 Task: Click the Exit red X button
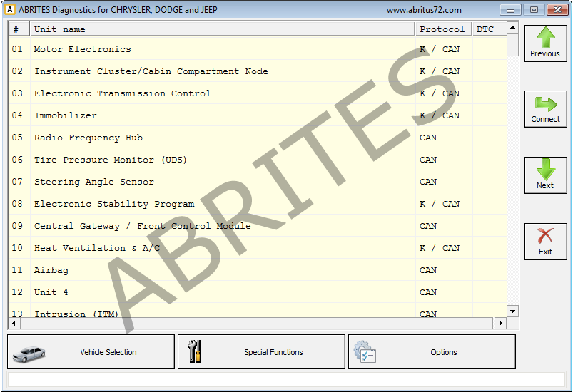click(x=546, y=242)
